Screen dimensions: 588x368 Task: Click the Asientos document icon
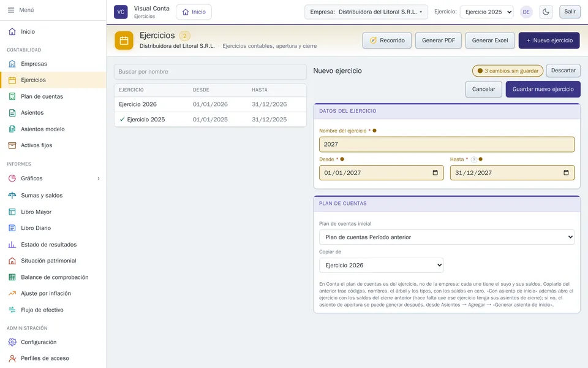point(12,113)
